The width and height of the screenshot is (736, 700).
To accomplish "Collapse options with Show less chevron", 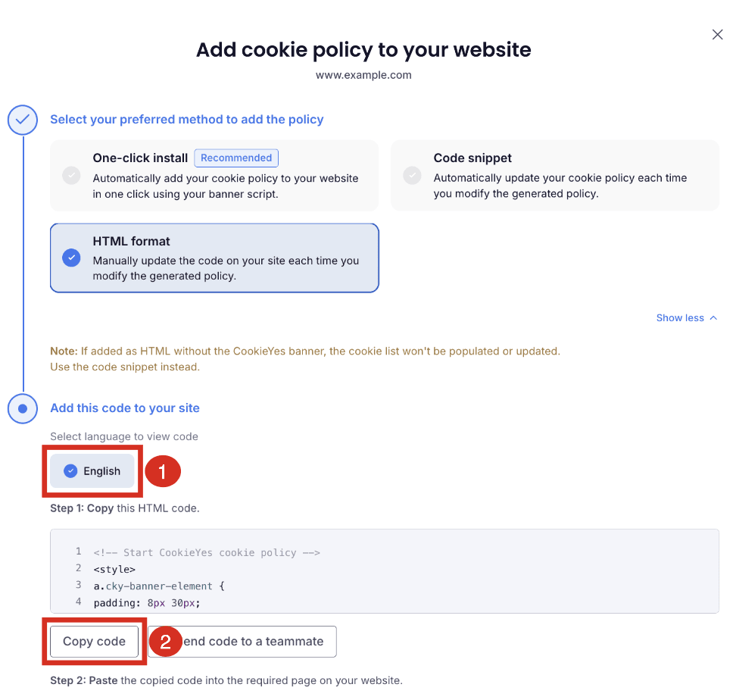I will pos(713,318).
